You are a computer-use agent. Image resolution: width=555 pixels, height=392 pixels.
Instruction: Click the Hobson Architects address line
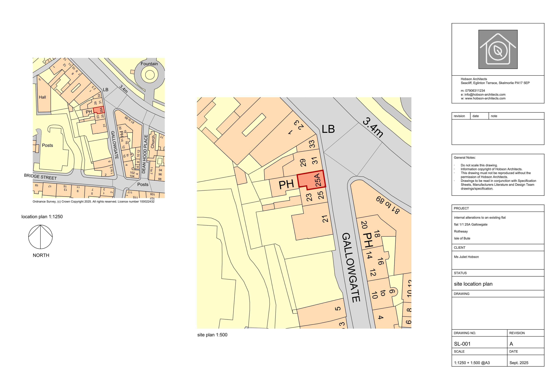tap(495, 83)
